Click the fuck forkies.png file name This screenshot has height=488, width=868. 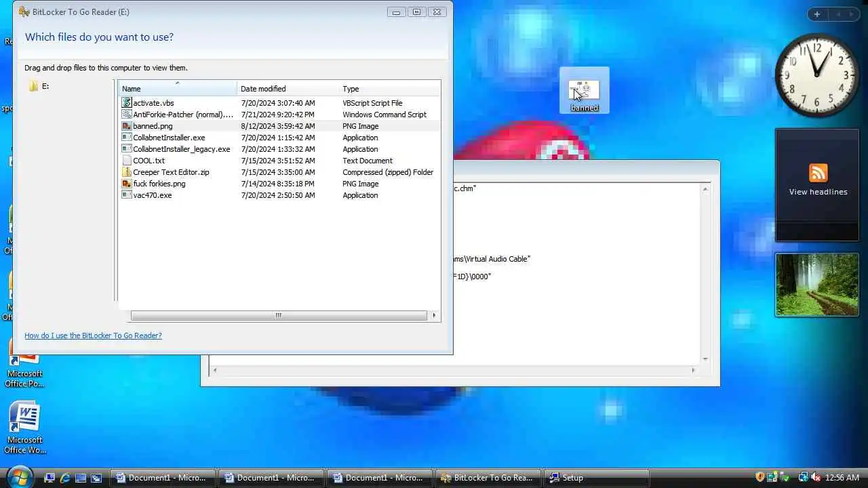(159, 184)
